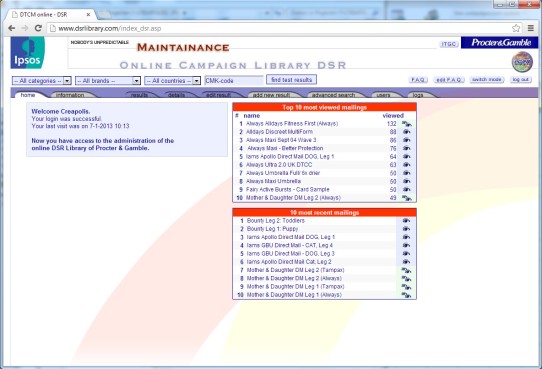
Task: Open view icon for Bounty Leg 1: Puppy
Action: [x=406, y=229]
